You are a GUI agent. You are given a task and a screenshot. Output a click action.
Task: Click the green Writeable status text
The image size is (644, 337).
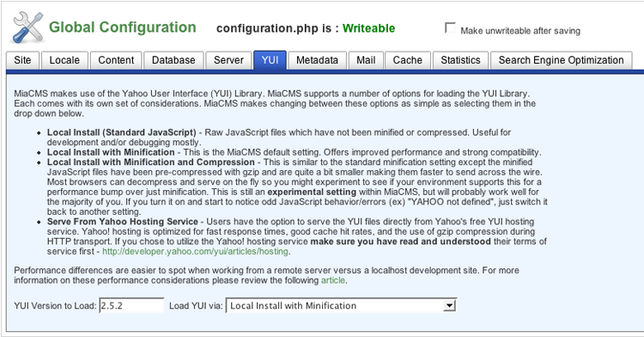[x=369, y=28]
